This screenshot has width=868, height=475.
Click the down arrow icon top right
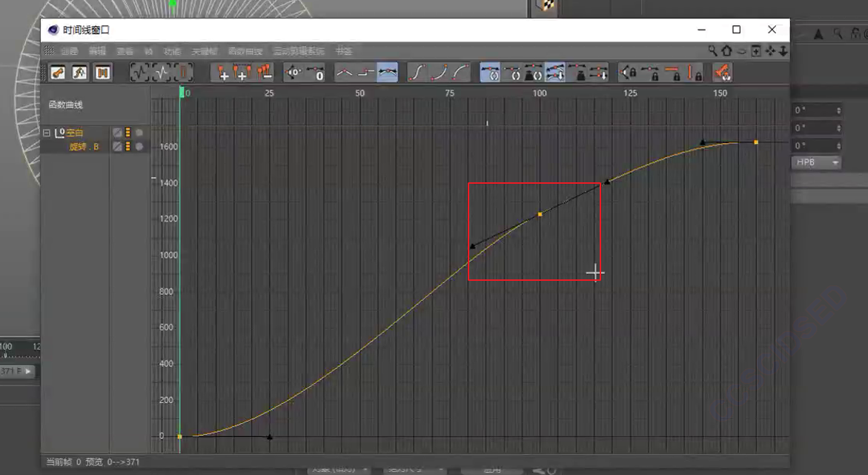[x=783, y=51]
